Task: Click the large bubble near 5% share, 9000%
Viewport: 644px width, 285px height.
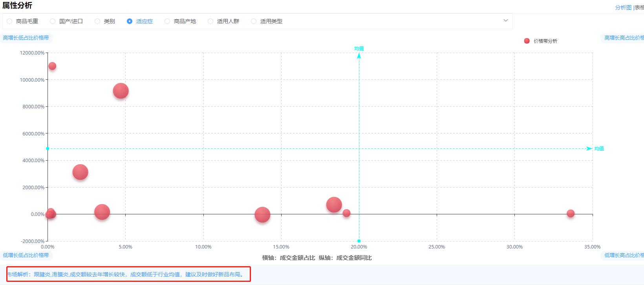Action: pyautogui.click(x=121, y=91)
